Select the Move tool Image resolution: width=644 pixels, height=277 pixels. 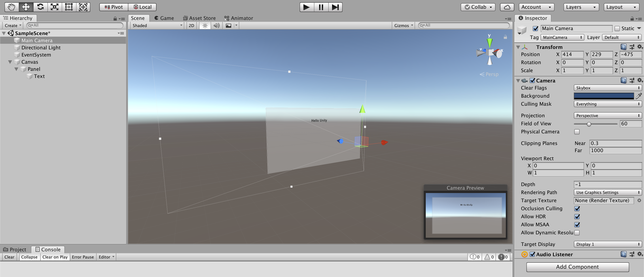[x=26, y=7]
